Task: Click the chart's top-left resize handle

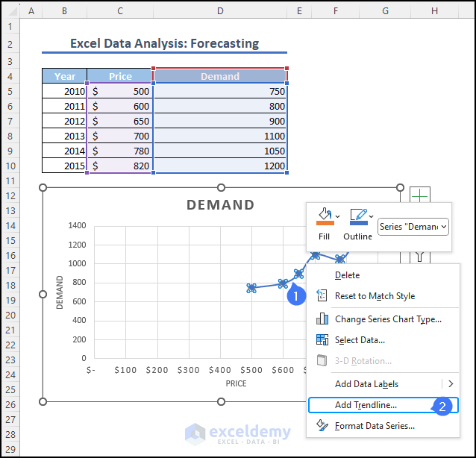Action: (43, 187)
